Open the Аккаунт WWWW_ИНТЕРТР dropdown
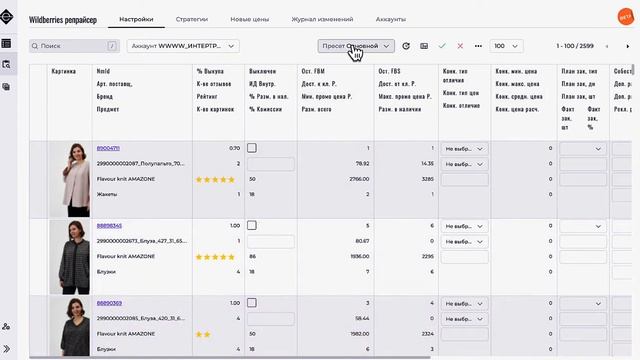This screenshot has width=640, height=360. [x=183, y=46]
